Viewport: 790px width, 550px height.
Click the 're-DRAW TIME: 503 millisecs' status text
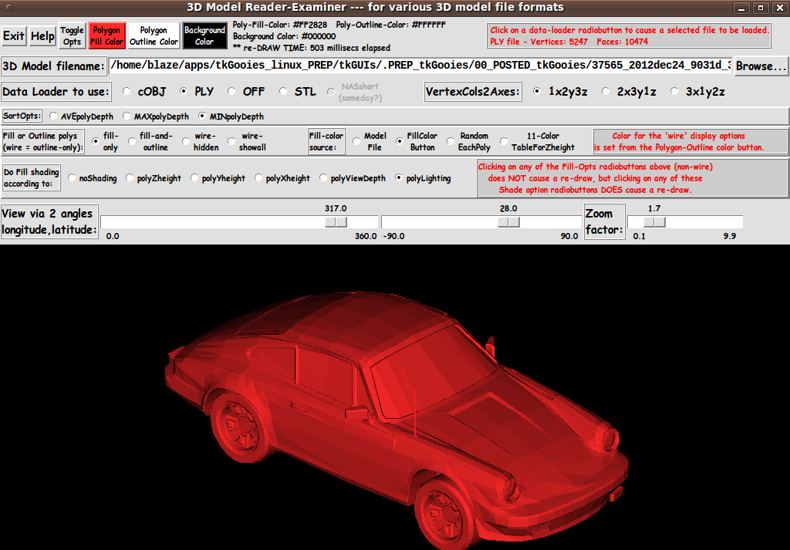pyautogui.click(x=311, y=48)
